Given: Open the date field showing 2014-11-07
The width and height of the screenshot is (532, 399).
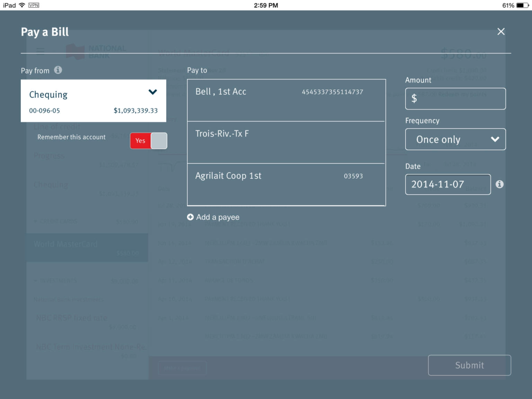Looking at the screenshot, I should [447, 184].
